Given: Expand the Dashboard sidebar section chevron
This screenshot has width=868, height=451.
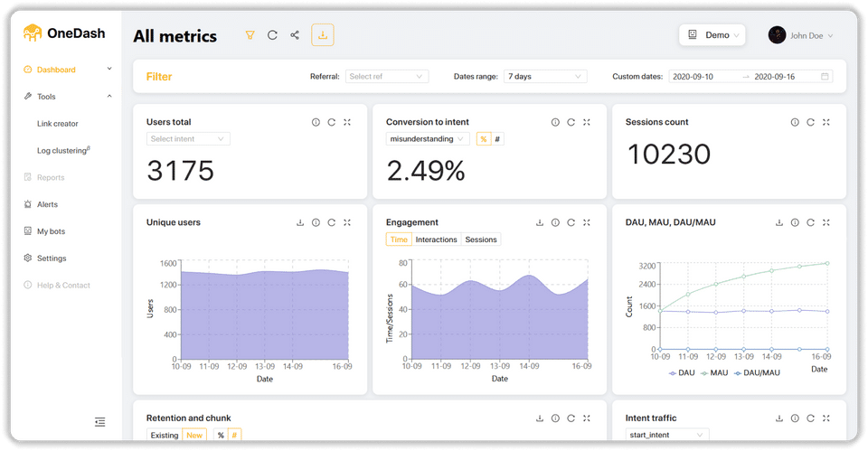Looking at the screenshot, I should (x=109, y=69).
